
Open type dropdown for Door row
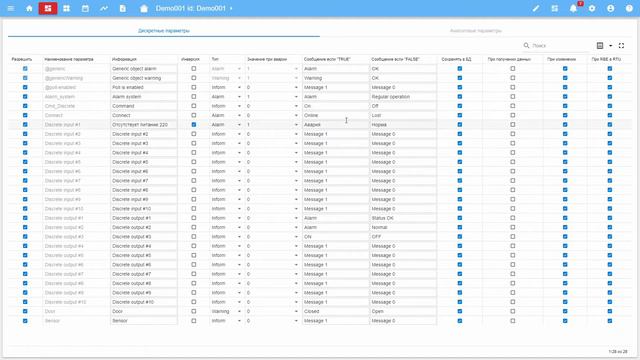click(x=227, y=311)
